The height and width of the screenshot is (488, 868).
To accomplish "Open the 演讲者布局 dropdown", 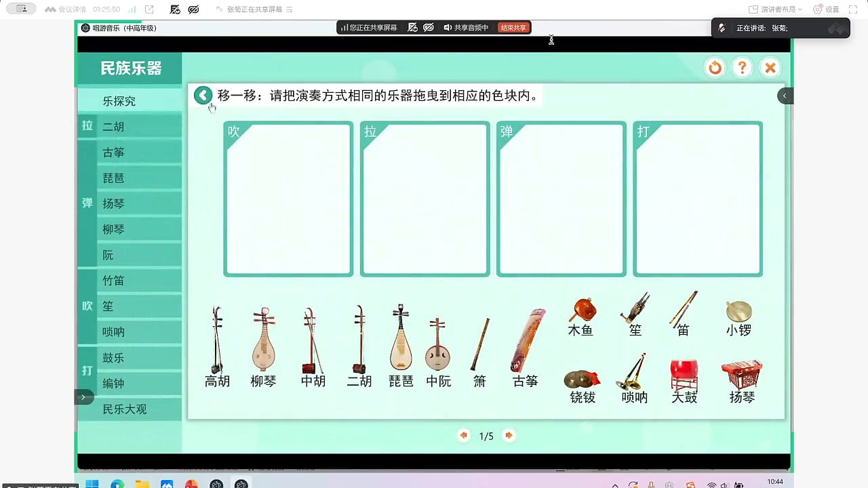I will pos(775,9).
